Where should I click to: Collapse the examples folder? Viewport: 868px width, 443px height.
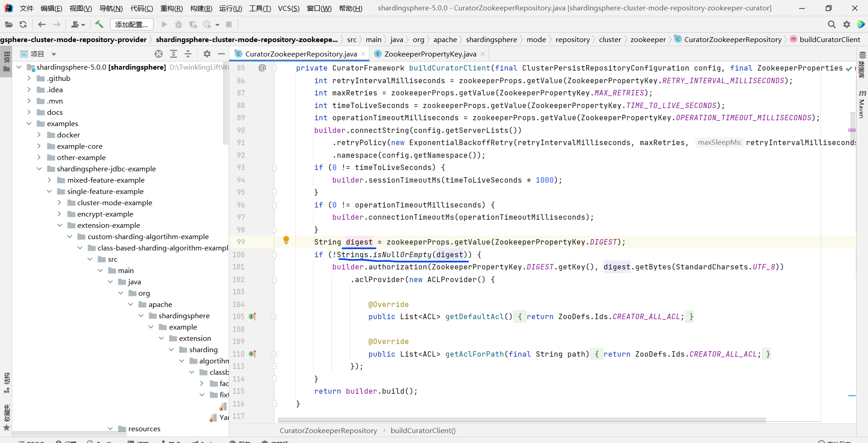pos(29,123)
